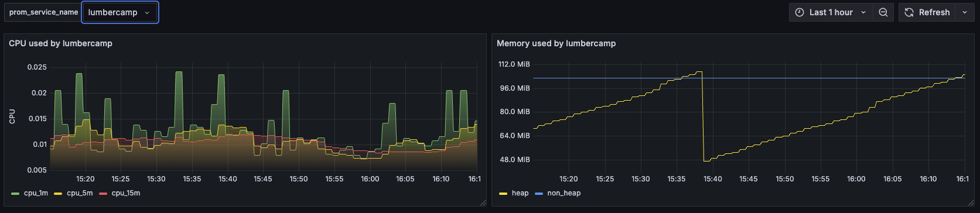Click the memory drop point near 15:40
Image resolution: width=980 pixels, height=213 pixels.
(x=704, y=160)
